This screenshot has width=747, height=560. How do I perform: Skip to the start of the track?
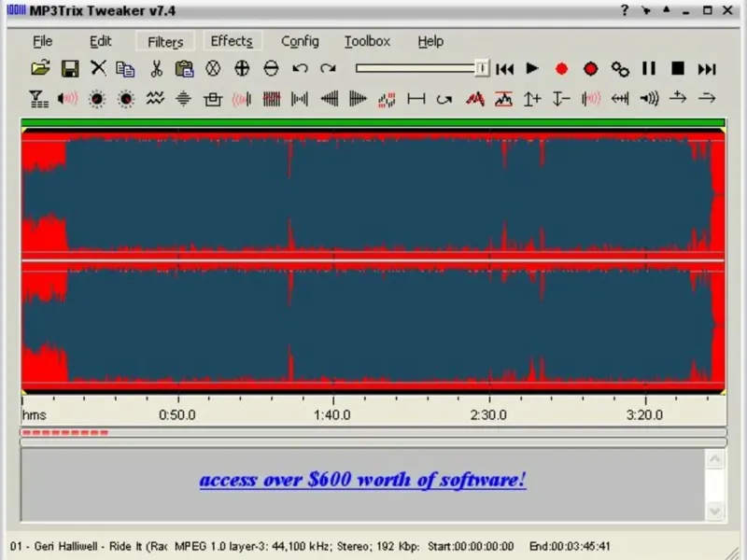(504, 69)
